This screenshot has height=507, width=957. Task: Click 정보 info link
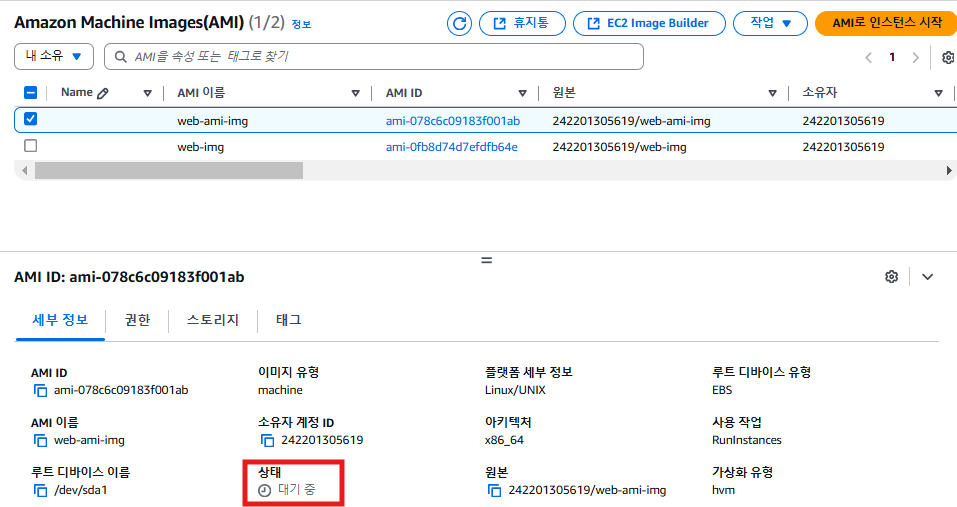point(302,24)
